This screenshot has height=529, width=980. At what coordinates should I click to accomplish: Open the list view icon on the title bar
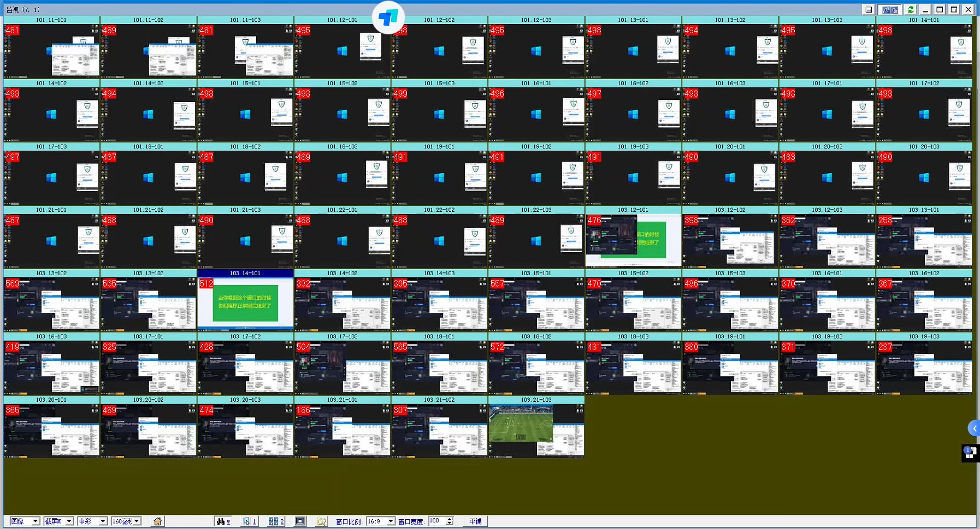click(867, 9)
